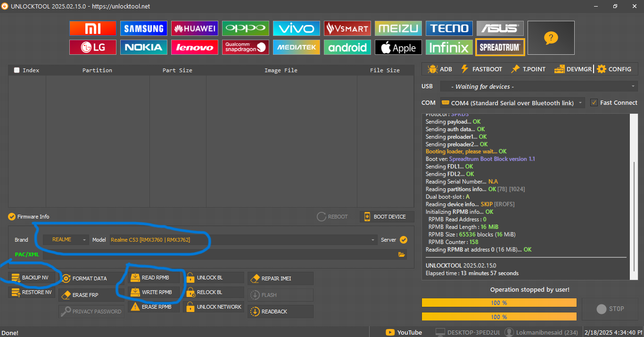Viewport: 644px width, 337px height.
Task: Toggle the Fast Connect checkbox
Action: (x=594, y=102)
